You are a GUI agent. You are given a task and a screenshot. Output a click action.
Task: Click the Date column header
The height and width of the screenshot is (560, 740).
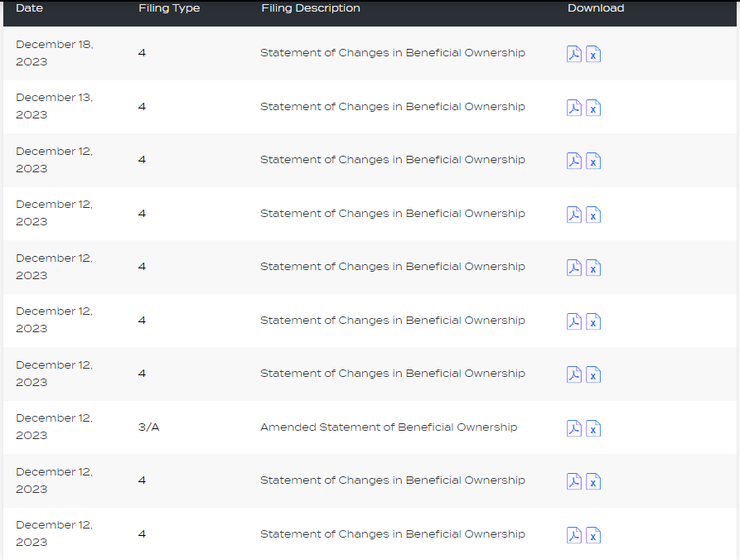pos(30,8)
